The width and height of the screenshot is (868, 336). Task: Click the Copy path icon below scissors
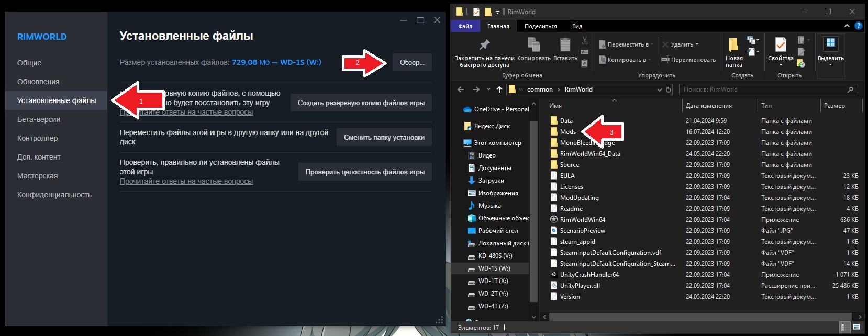585,52
